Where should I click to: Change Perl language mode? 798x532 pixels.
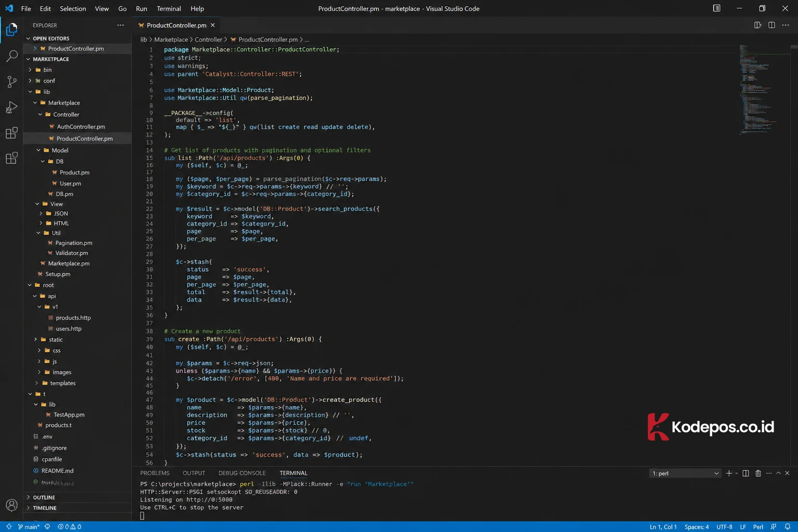[x=758, y=527]
